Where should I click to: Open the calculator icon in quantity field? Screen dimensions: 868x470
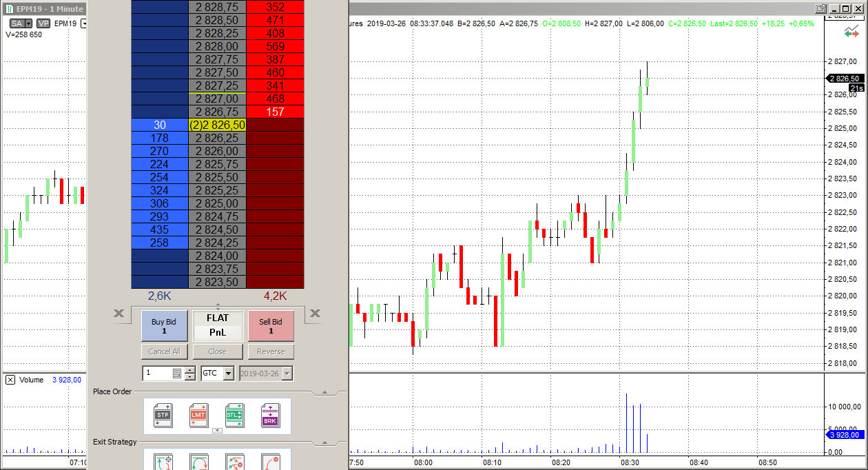coord(177,373)
